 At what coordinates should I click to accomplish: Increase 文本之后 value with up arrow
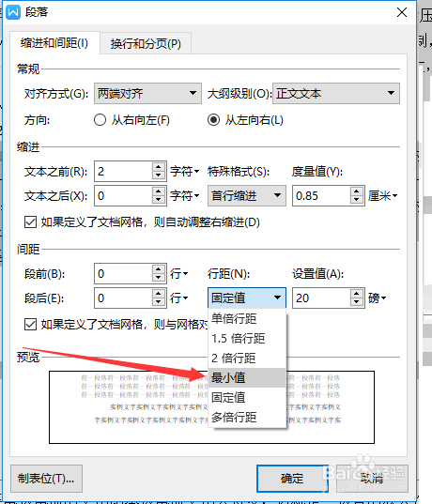pyautogui.click(x=158, y=191)
